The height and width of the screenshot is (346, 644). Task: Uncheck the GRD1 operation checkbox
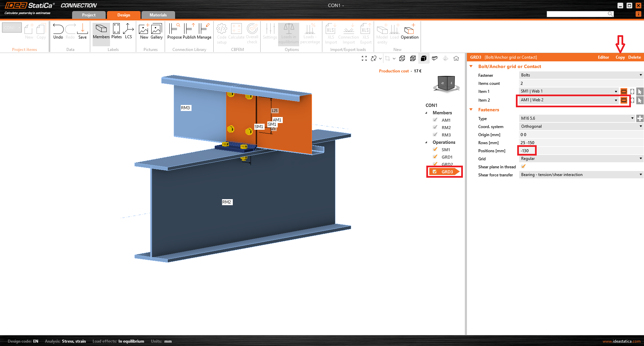435,157
